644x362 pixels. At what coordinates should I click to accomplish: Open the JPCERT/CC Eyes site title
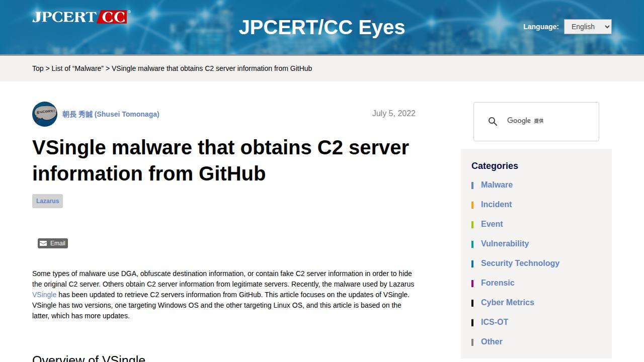[322, 27]
